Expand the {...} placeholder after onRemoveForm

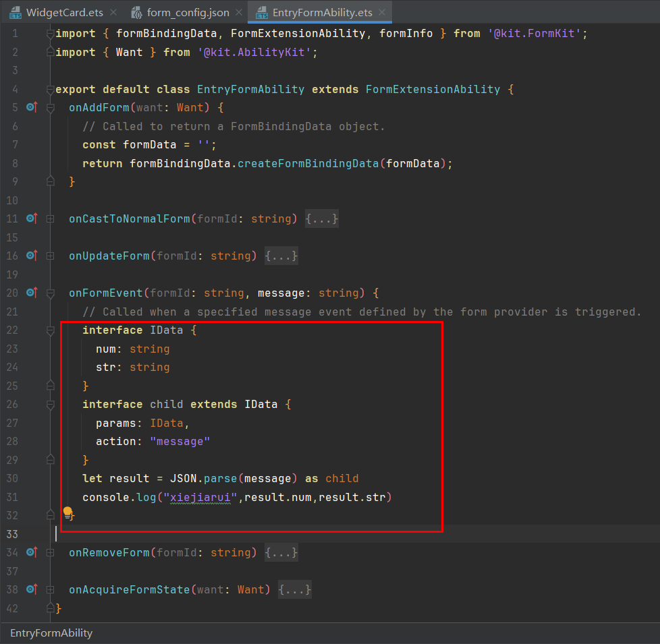pos(281,552)
